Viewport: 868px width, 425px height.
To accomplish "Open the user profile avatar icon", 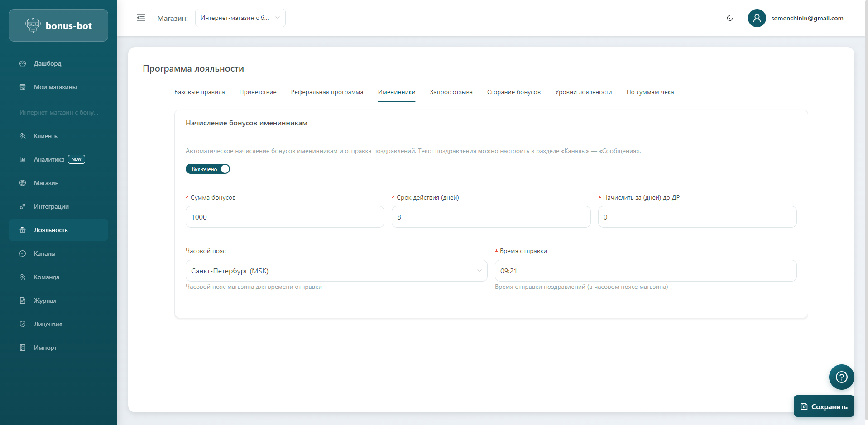I will [x=757, y=18].
